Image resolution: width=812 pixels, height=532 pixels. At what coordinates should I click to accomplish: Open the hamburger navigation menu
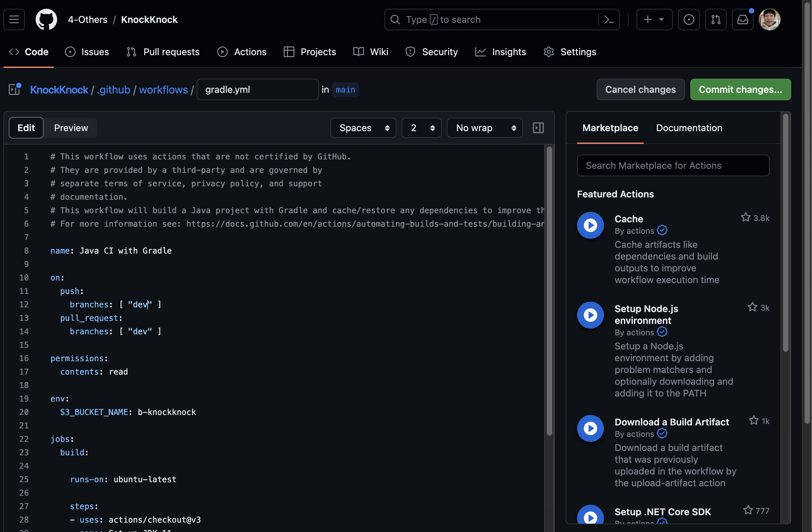[x=14, y=20]
